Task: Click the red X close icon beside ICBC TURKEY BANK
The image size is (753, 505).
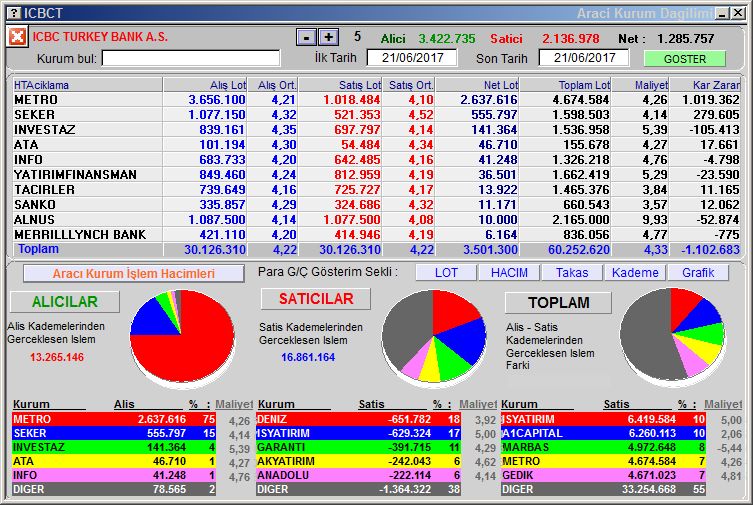Action: tap(17, 37)
